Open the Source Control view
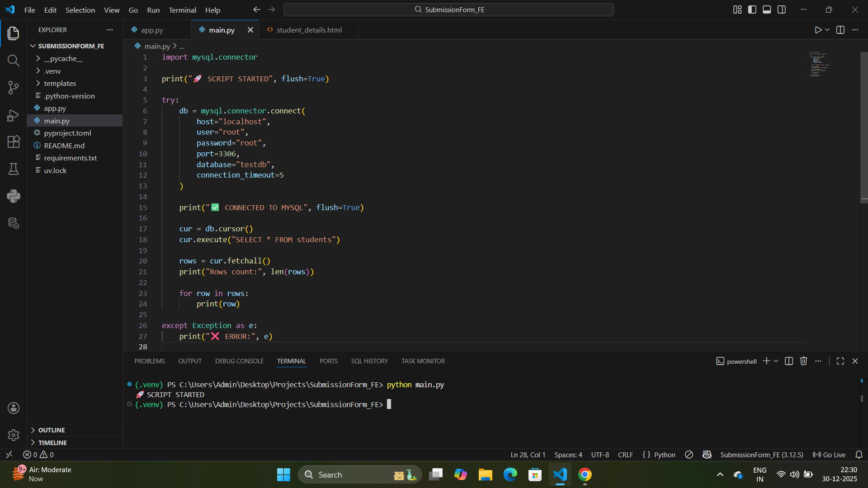 click(13, 88)
